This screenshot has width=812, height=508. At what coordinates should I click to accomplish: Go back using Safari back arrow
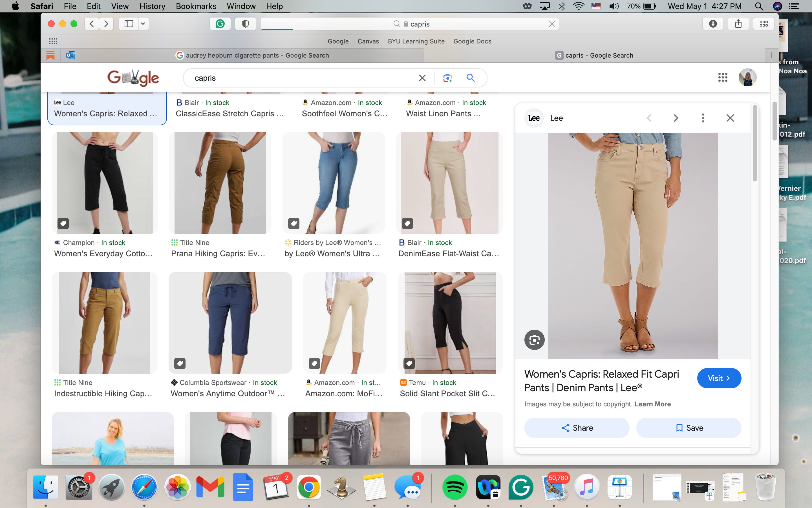click(x=92, y=24)
